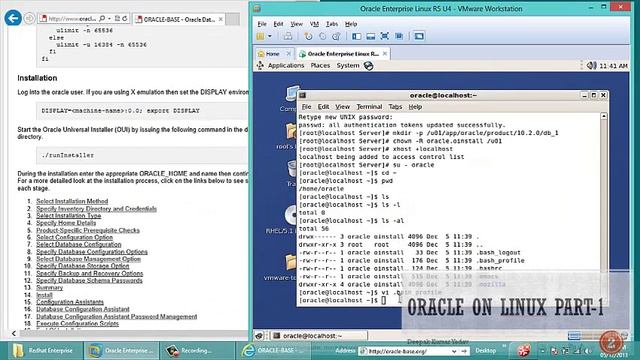
Task: Open the Snapshot Manager toolbar icon
Action: click(x=336, y=36)
